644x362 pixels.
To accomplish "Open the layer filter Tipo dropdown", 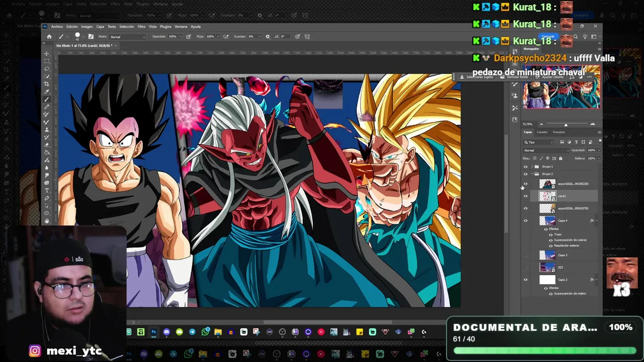I will [538, 142].
